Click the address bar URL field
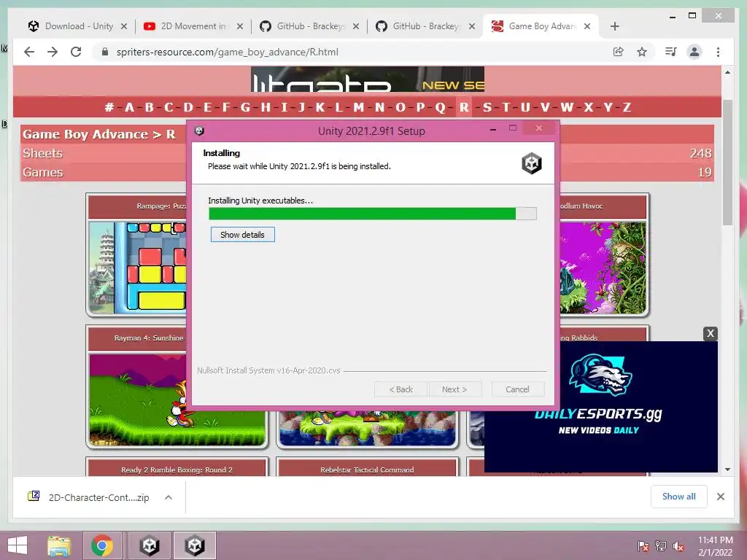The width and height of the screenshot is (747, 560). tap(352, 52)
